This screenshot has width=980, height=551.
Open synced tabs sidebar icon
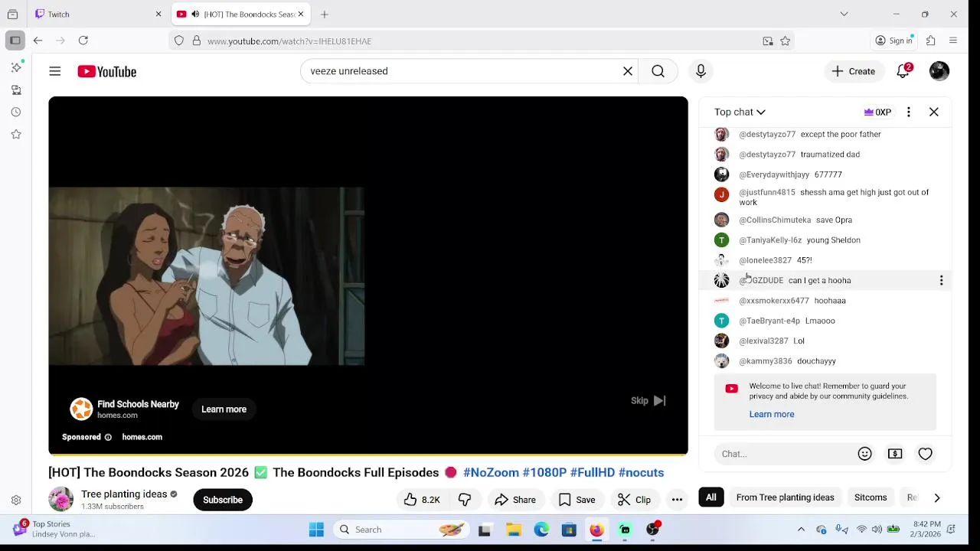[x=16, y=90]
